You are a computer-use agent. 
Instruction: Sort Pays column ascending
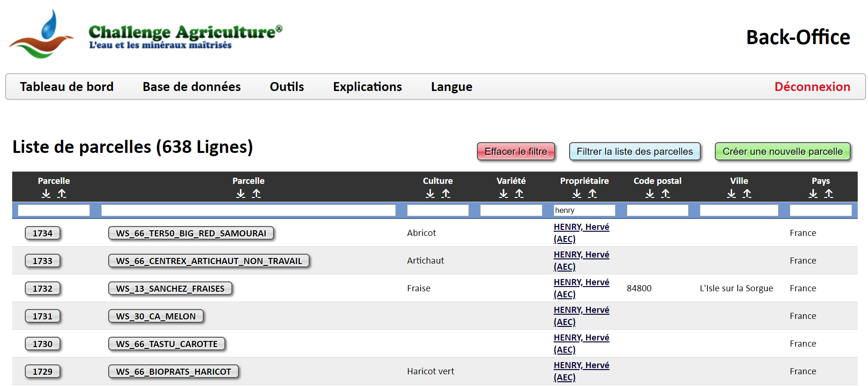(829, 194)
